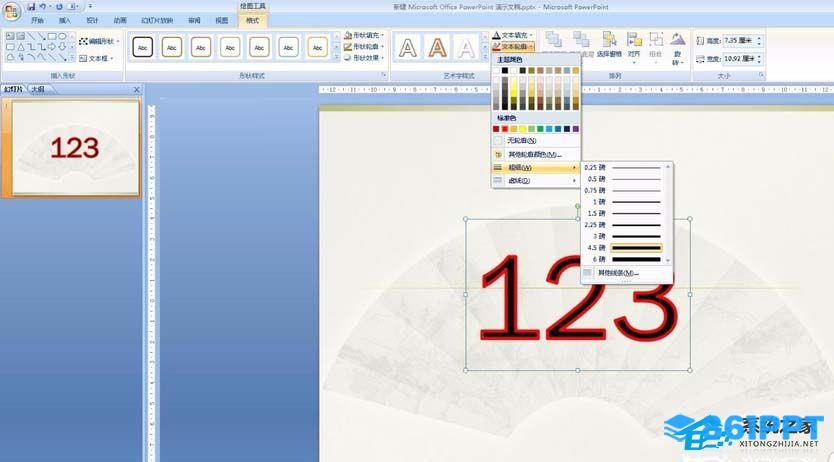The height and width of the screenshot is (462, 834).
Task: Insert a text box via 文本框
Action: [x=96, y=58]
